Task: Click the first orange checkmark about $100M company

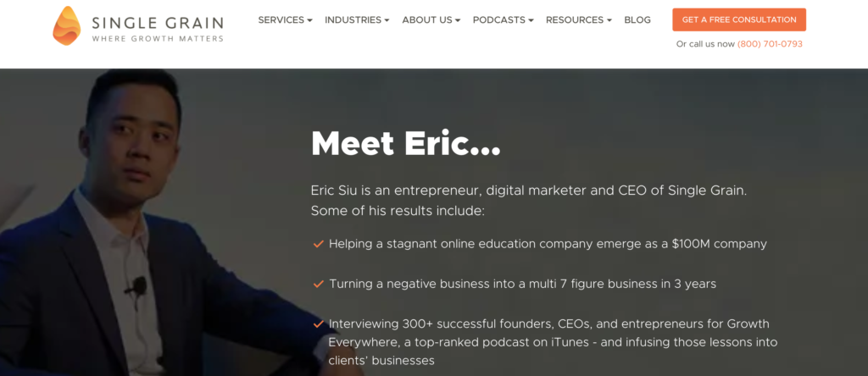Action: tap(318, 244)
